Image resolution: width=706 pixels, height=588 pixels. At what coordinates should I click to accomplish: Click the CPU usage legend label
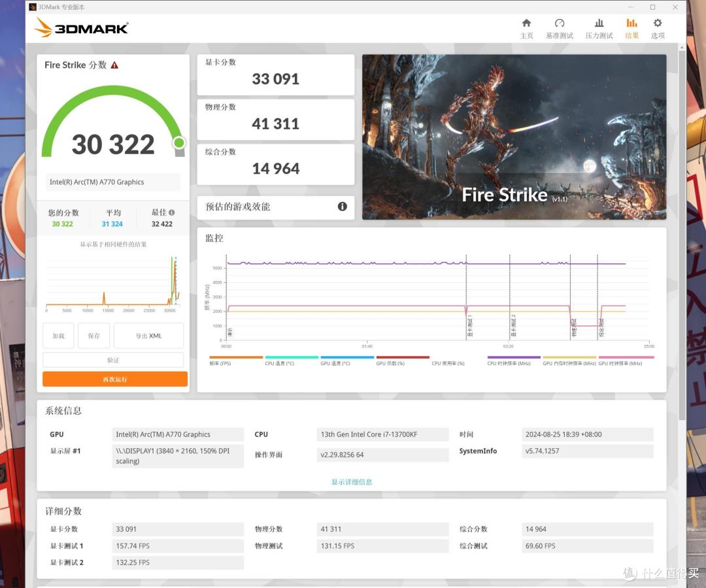(x=448, y=363)
